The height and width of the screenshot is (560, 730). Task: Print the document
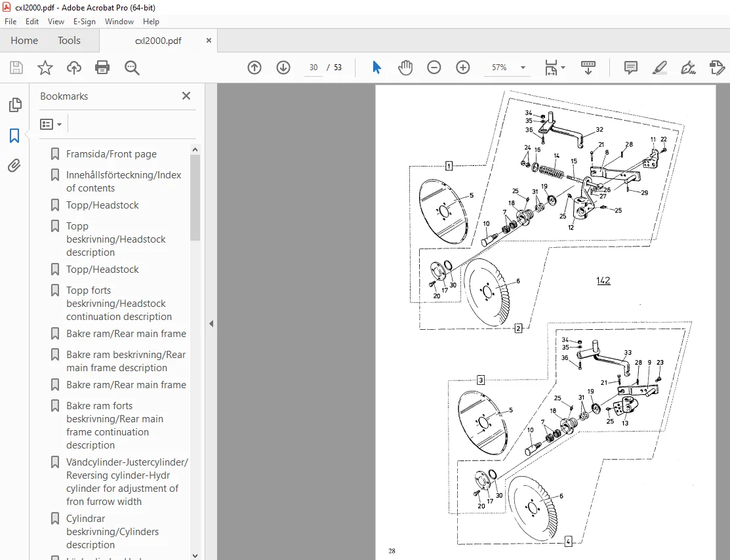(x=102, y=68)
